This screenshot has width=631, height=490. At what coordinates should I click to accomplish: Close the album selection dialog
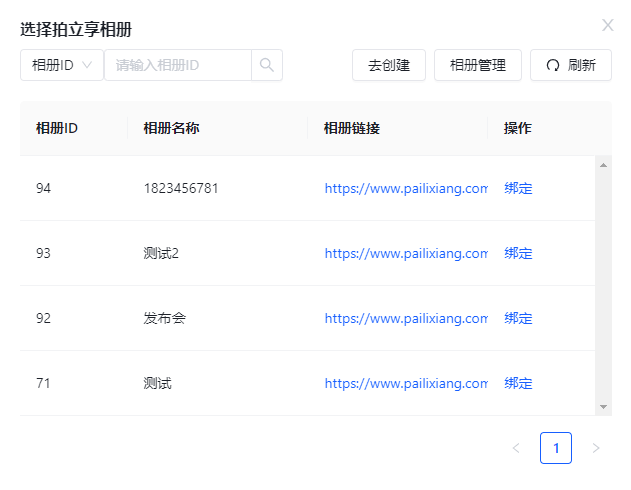pos(607,25)
